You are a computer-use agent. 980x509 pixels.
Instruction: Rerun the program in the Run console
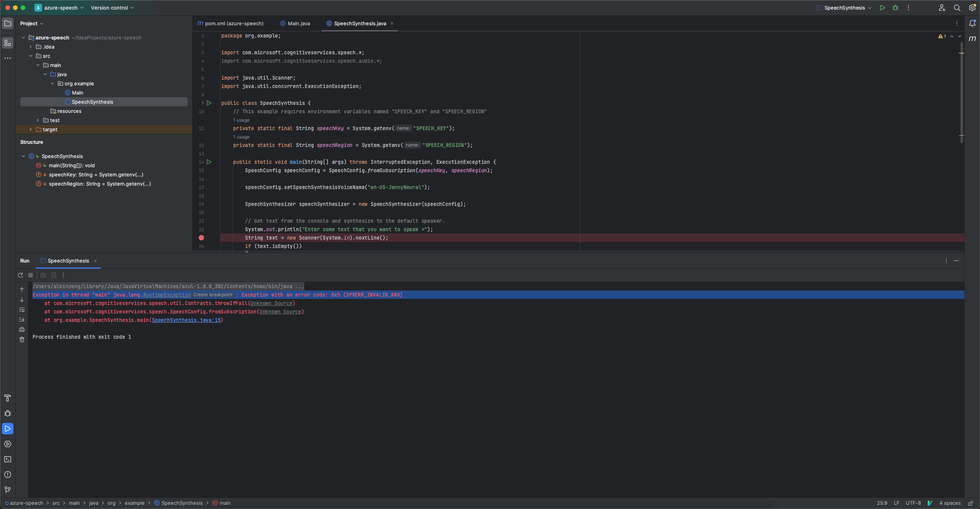tap(20, 275)
